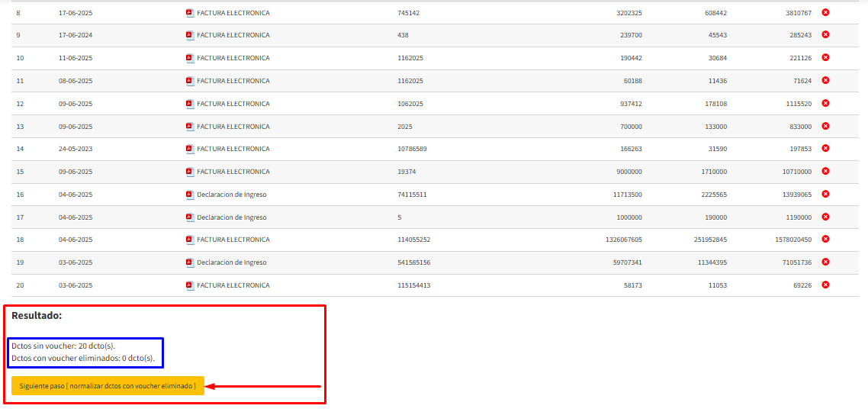The image size is (868, 412).
Task: Click PDF icon in row 17
Action: pos(190,217)
